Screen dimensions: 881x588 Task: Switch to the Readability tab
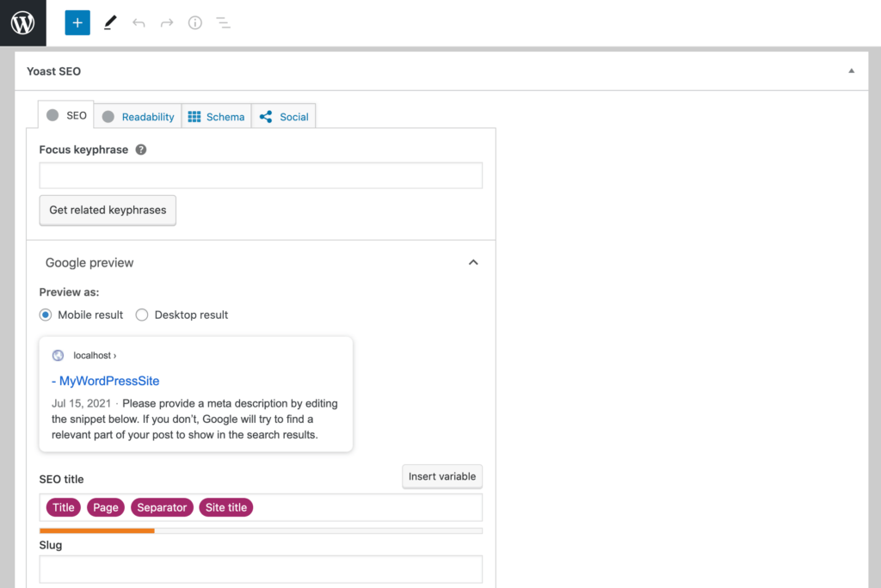139,117
